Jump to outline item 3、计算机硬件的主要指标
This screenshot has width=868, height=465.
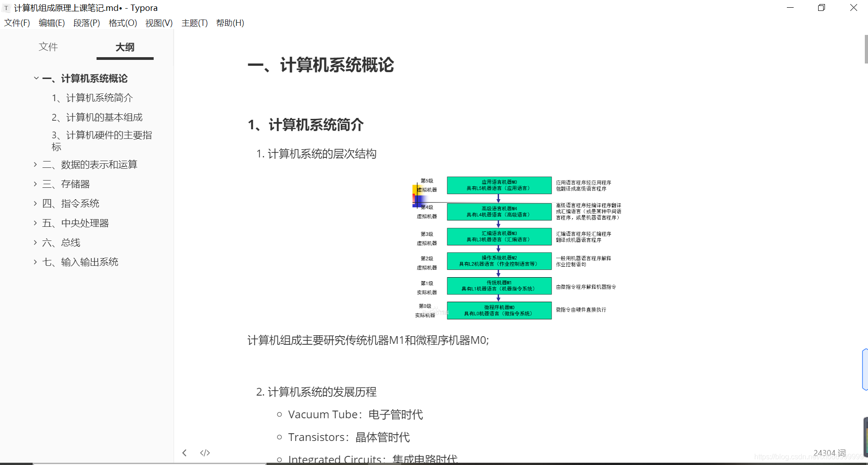102,141
